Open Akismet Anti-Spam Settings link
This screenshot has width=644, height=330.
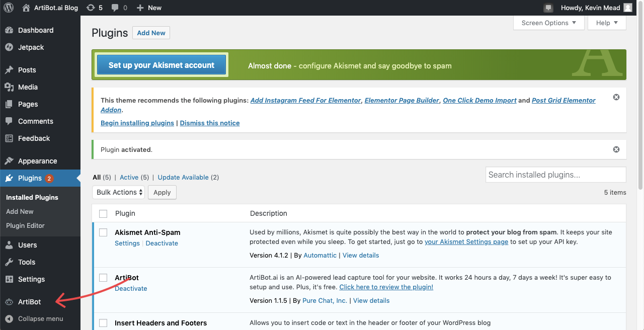tap(127, 243)
